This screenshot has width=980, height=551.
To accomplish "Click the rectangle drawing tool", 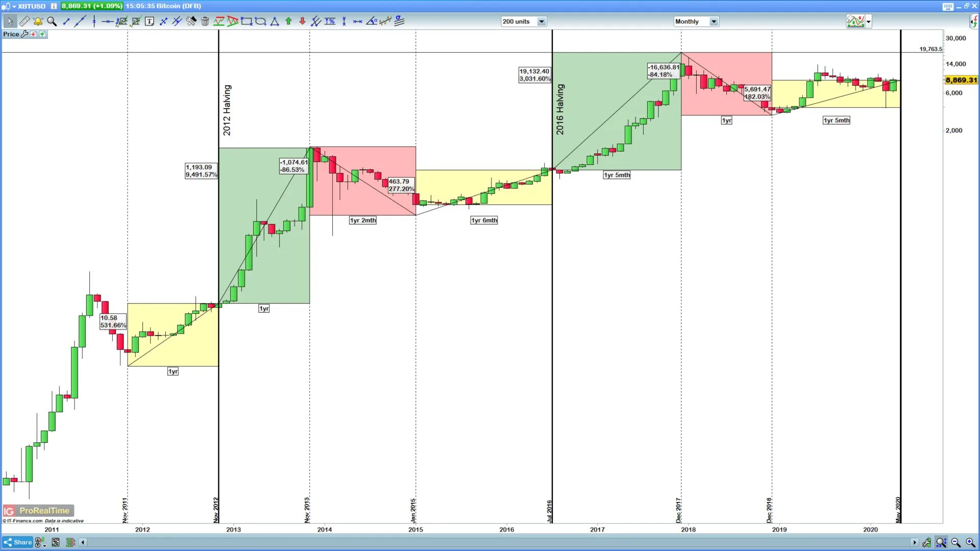I will tap(247, 21).
